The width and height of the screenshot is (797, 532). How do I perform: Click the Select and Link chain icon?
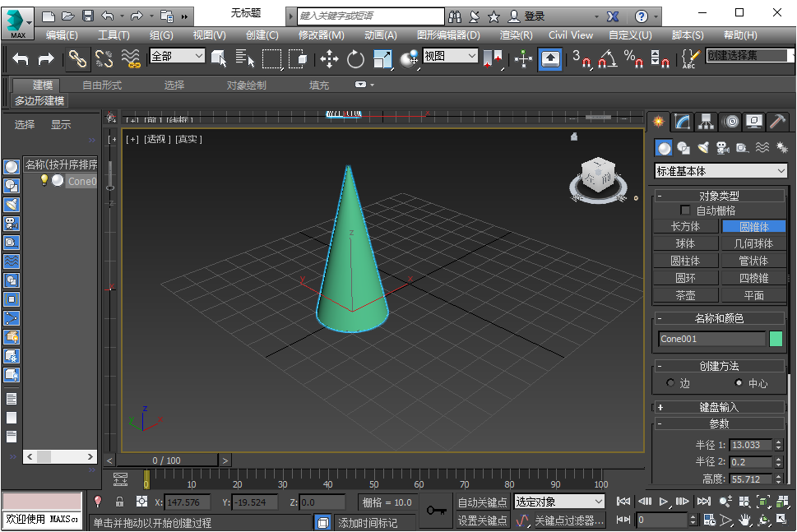tap(76, 58)
